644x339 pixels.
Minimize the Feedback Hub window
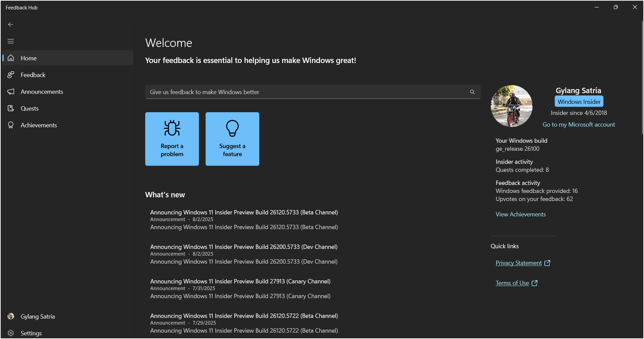tap(597, 7)
